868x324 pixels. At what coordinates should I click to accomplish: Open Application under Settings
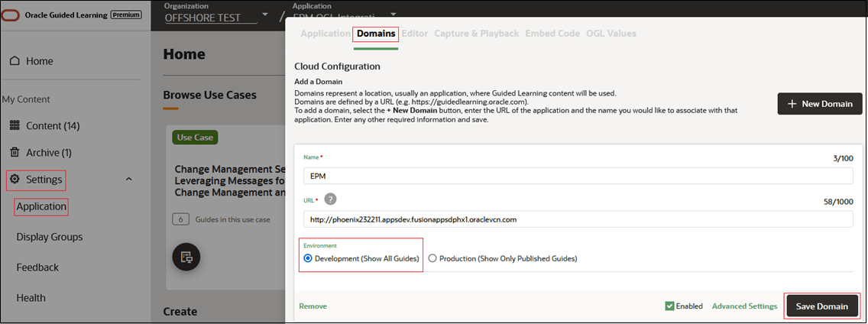(41, 206)
